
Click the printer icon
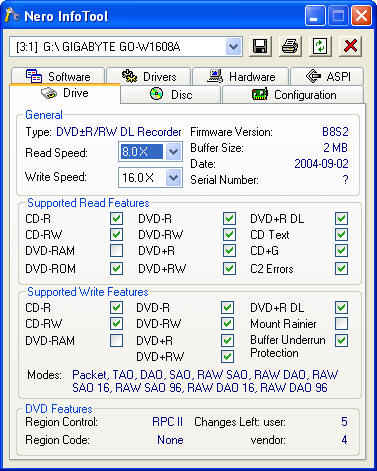click(290, 46)
